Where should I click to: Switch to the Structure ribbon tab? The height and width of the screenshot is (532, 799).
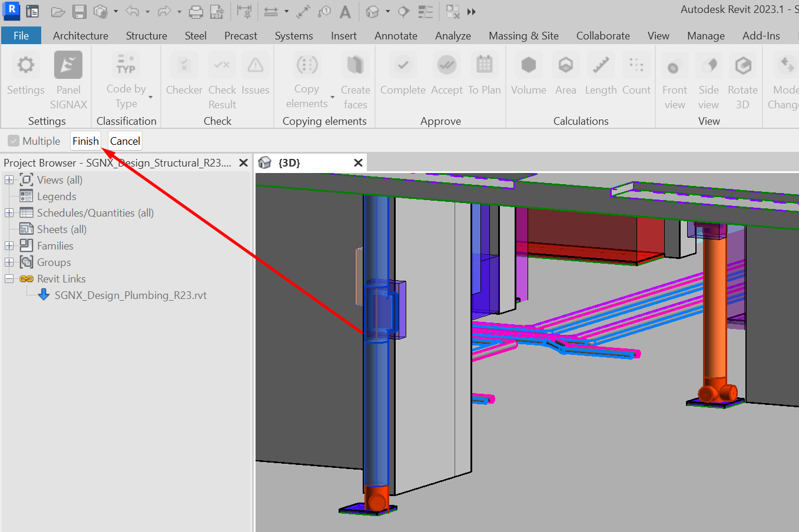[147, 35]
